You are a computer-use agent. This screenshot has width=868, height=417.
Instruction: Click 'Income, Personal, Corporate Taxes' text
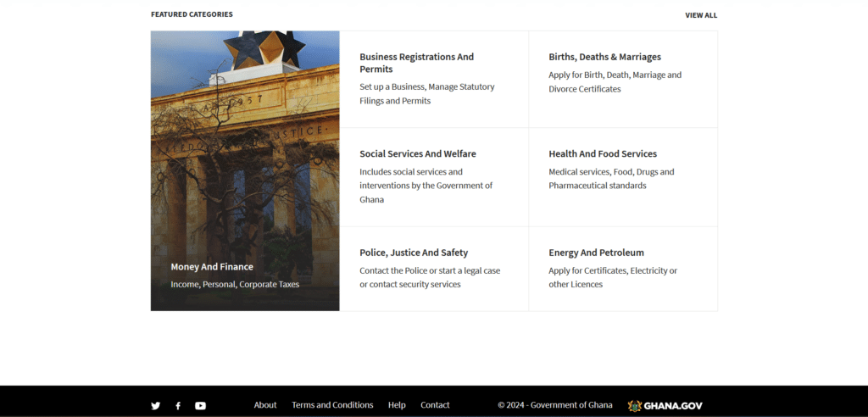point(235,285)
